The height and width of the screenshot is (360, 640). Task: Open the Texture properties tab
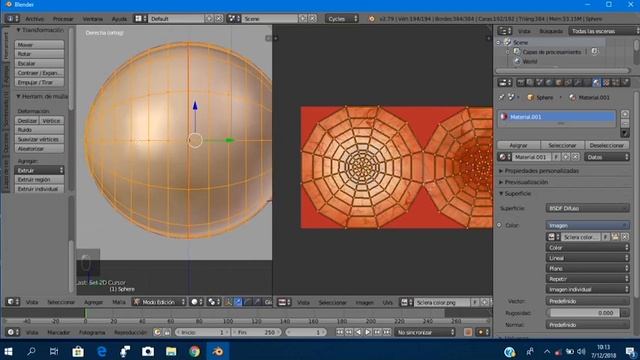click(x=606, y=83)
